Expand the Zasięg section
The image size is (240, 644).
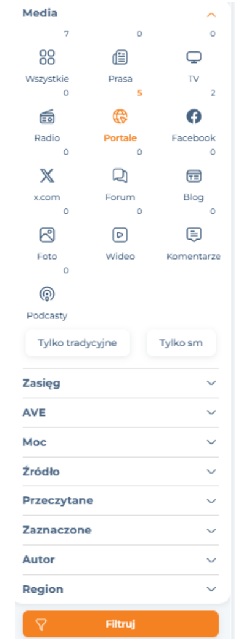[x=120, y=383]
